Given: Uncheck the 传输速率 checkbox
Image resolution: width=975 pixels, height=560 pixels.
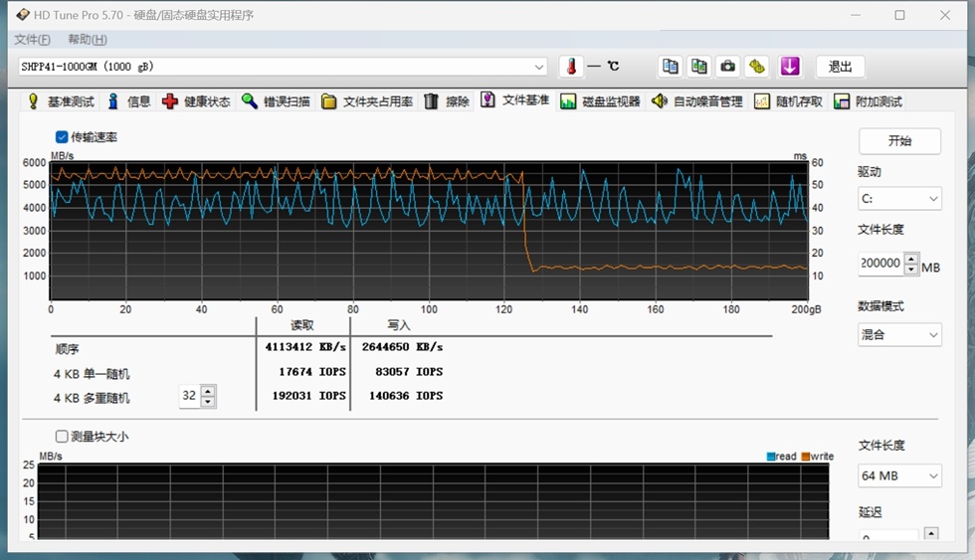Looking at the screenshot, I should pos(62,137).
